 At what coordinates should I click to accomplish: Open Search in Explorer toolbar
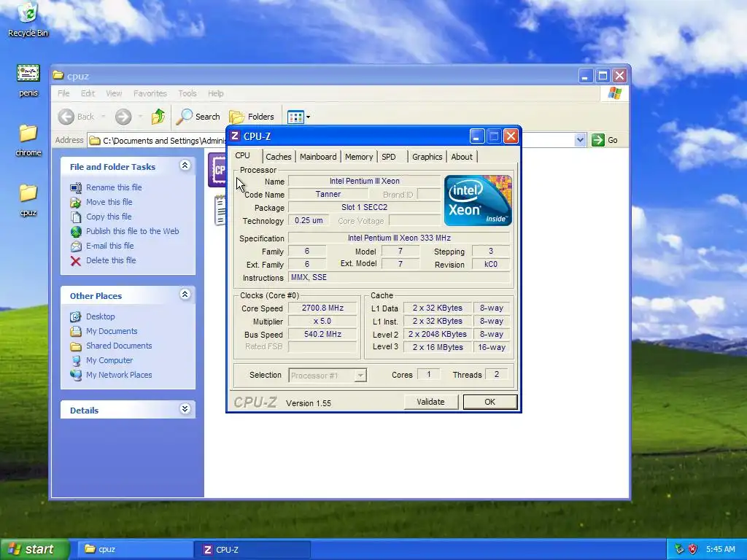pyautogui.click(x=198, y=117)
